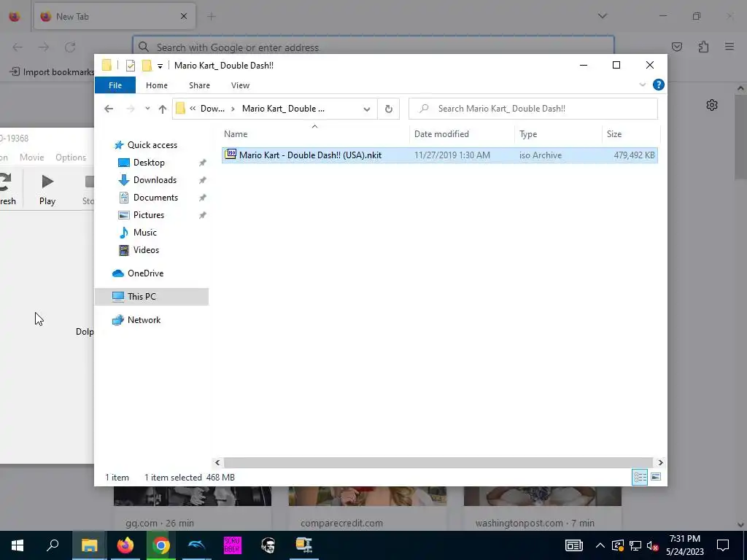Open Dolphin emulator from taskbar
The width and height of the screenshot is (747, 560).
(197, 545)
